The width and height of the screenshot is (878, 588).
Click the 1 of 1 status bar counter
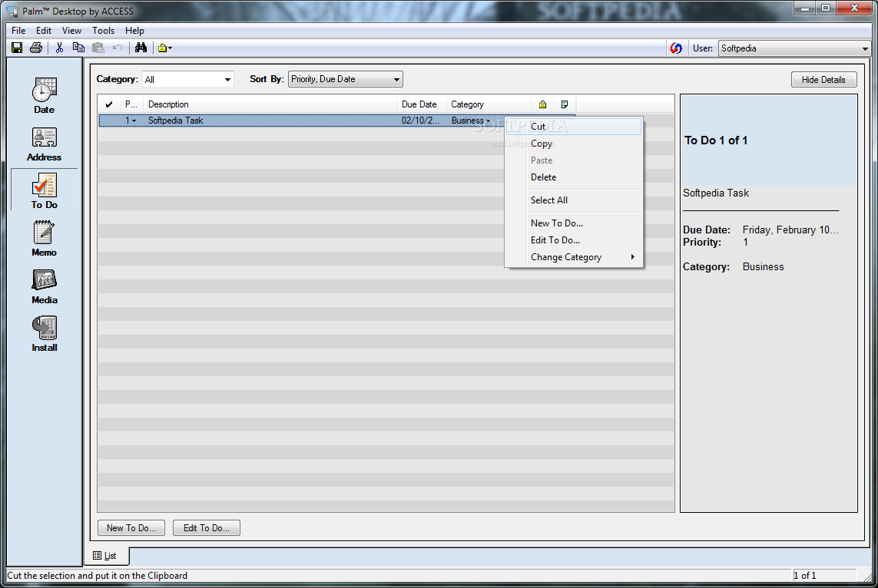805,575
